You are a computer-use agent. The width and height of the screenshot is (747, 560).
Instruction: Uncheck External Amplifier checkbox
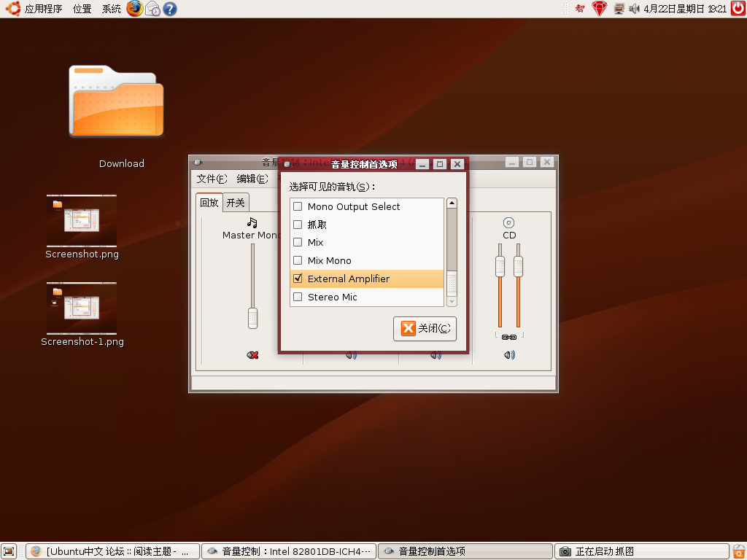(x=298, y=279)
